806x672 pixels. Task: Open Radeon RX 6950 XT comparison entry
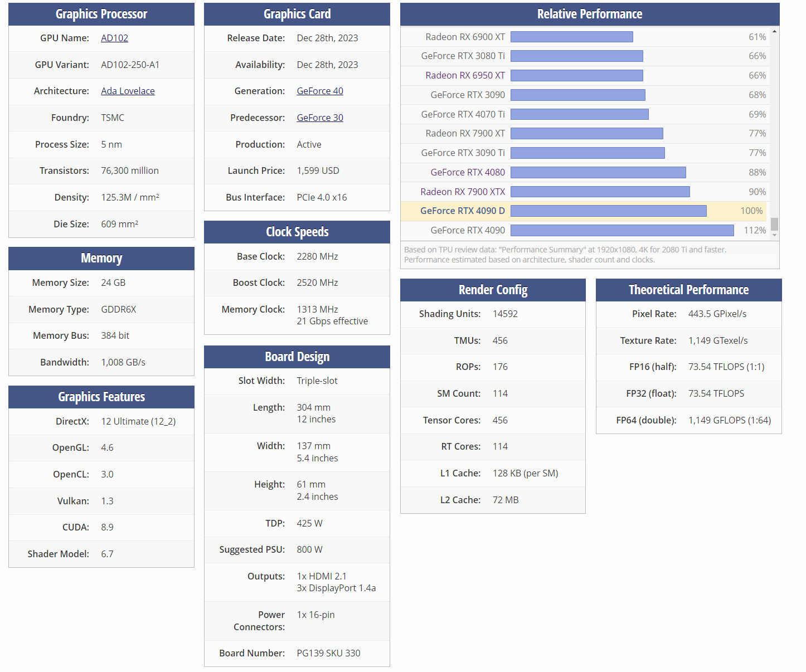click(465, 75)
